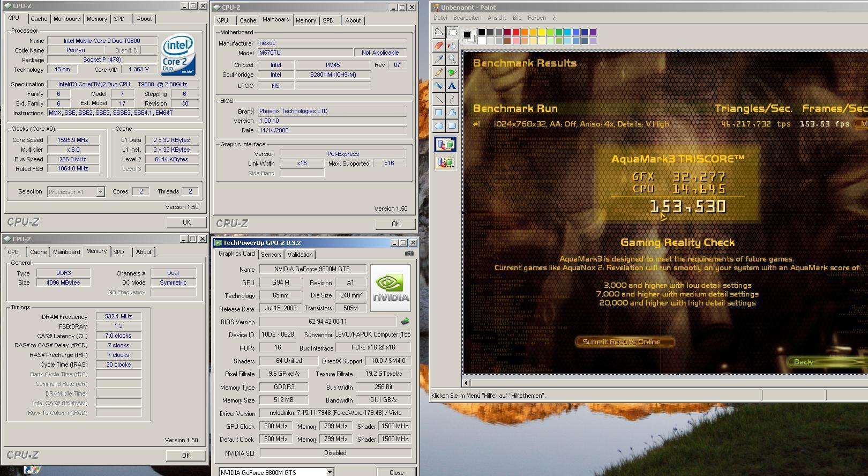
Task: Pick the Curve tool in Paint
Action: click(452, 99)
